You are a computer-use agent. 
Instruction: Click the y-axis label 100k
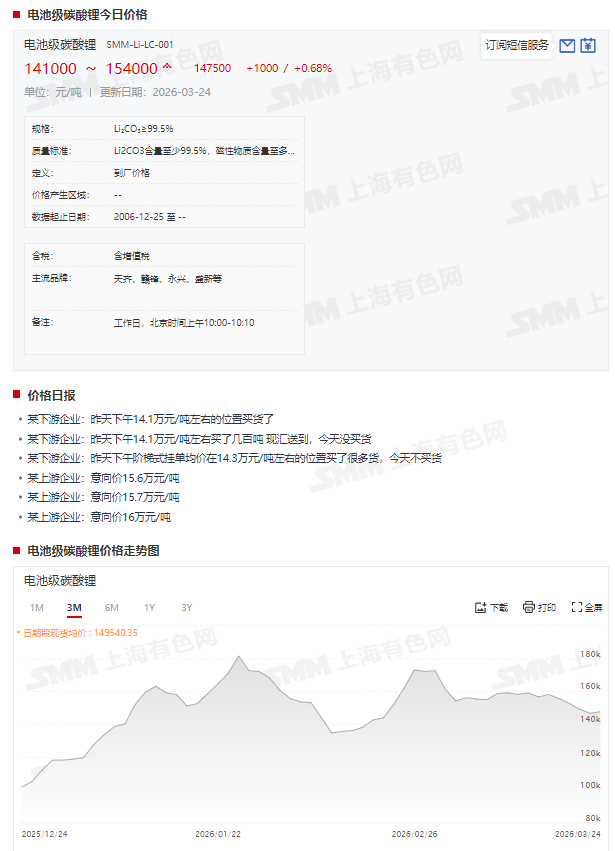tap(590, 785)
